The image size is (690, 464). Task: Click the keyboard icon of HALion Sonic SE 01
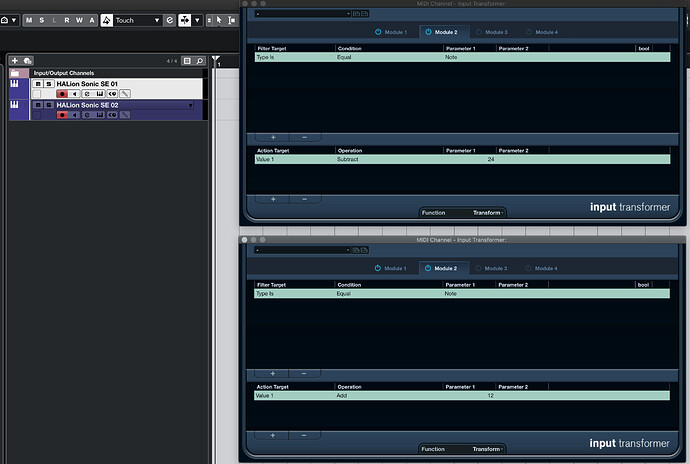pos(15,83)
